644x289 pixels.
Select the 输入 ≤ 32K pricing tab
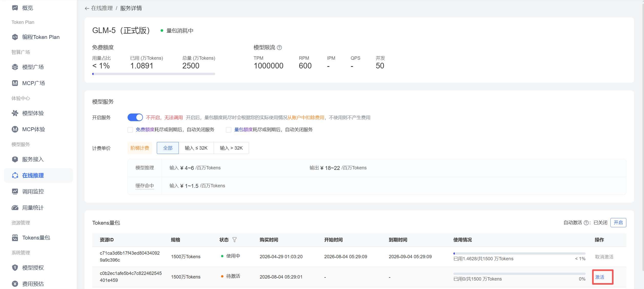click(196, 148)
